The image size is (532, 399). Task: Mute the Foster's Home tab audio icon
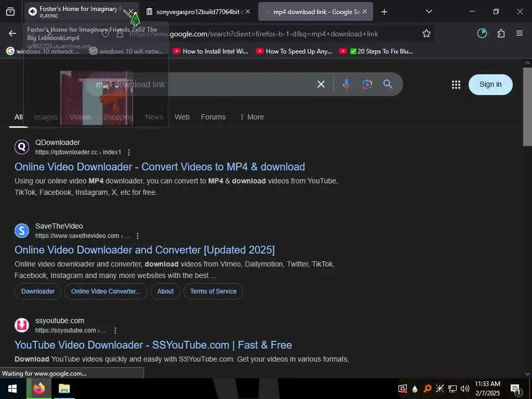click(x=33, y=12)
